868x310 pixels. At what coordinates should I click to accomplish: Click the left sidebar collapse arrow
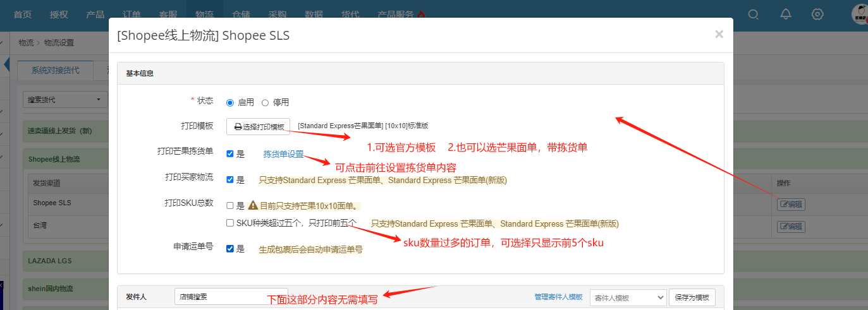[8, 64]
